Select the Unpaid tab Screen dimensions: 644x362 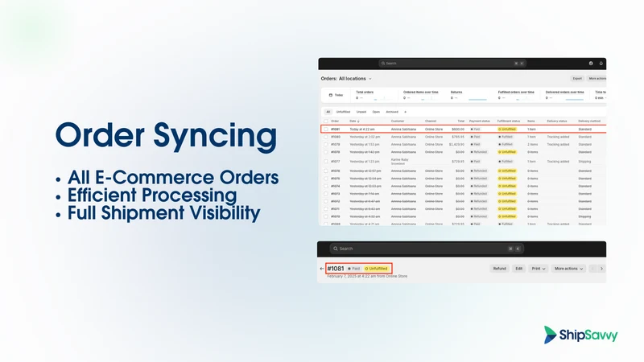[x=361, y=112]
